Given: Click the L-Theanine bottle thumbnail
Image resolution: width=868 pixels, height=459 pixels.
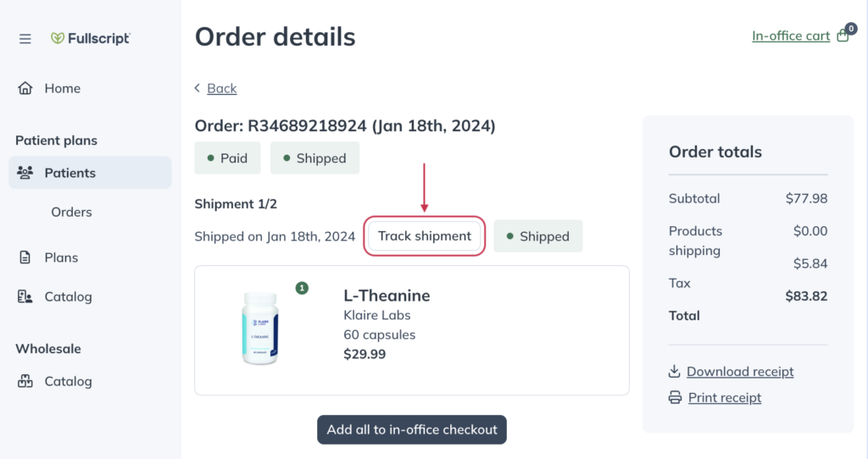Looking at the screenshot, I should pyautogui.click(x=260, y=329).
